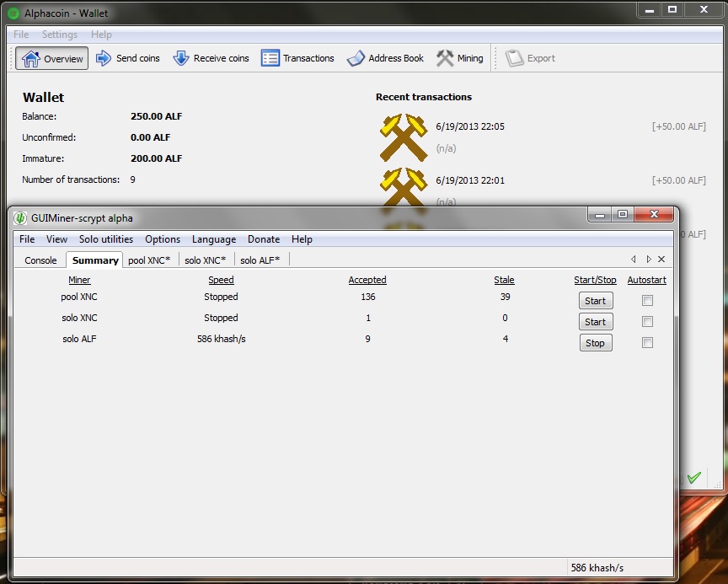Open the Solo utilities menu
728x584 pixels.
pos(106,239)
